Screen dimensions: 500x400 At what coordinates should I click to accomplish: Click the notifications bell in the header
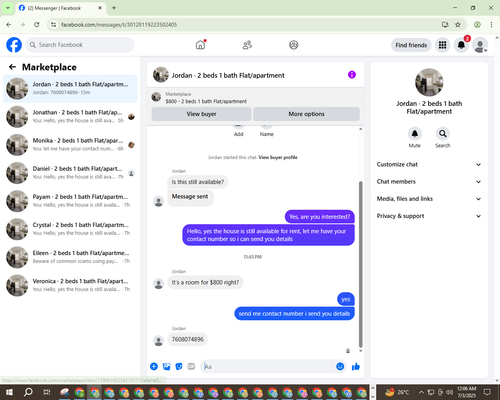pyautogui.click(x=461, y=45)
